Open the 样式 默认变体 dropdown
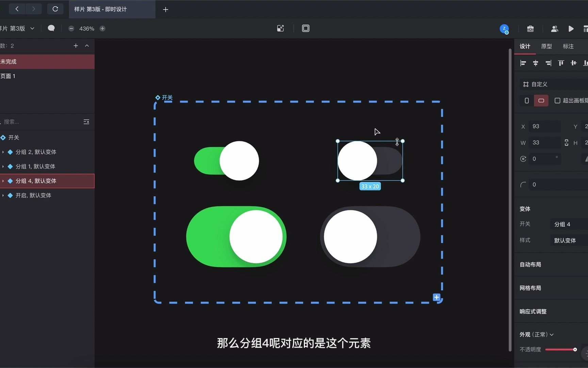The width and height of the screenshot is (588, 368). tap(565, 240)
